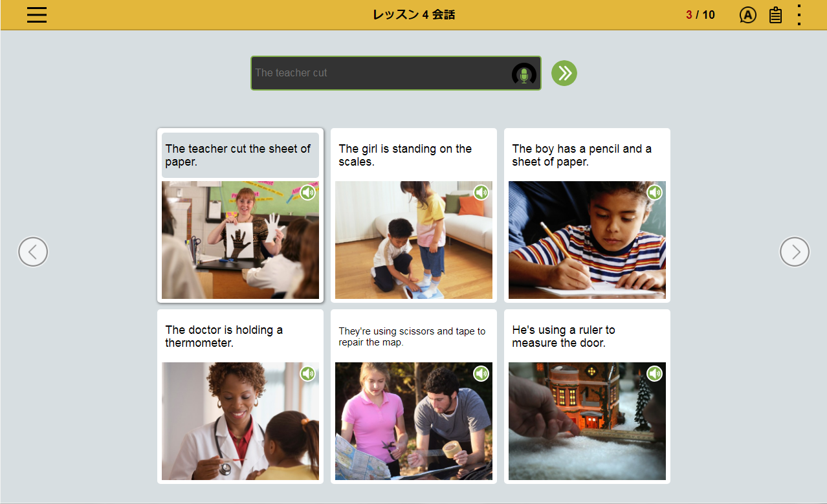
Task: Play audio for doctor holding thermometer card
Action: 307,373
